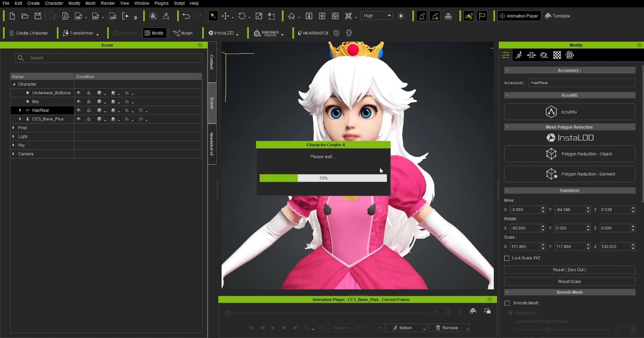The height and width of the screenshot is (338, 644).
Task: Activate the Scale tool
Action: coord(259,16)
